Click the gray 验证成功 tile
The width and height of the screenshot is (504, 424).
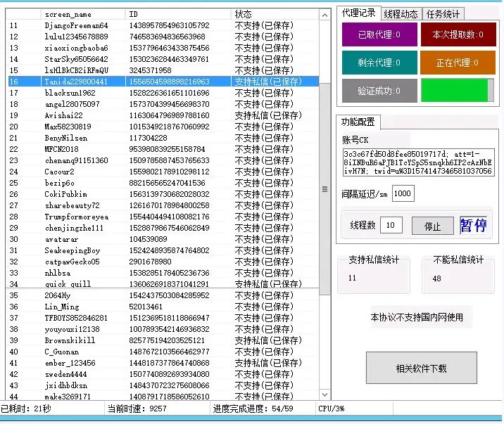[x=378, y=91]
